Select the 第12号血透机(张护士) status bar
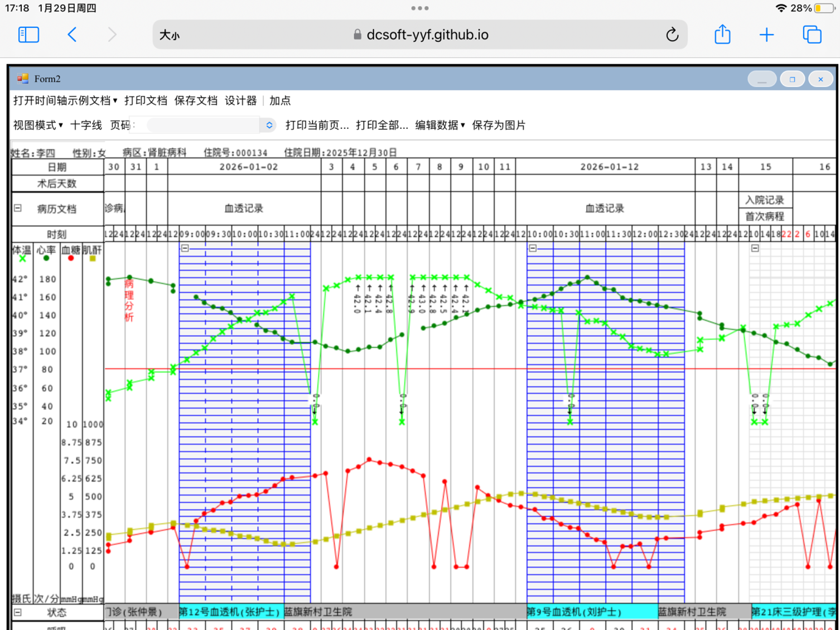840x630 pixels. click(231, 612)
